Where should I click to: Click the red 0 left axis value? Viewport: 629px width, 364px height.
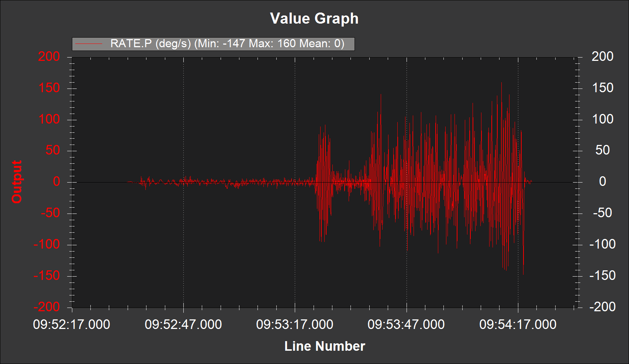(56, 182)
